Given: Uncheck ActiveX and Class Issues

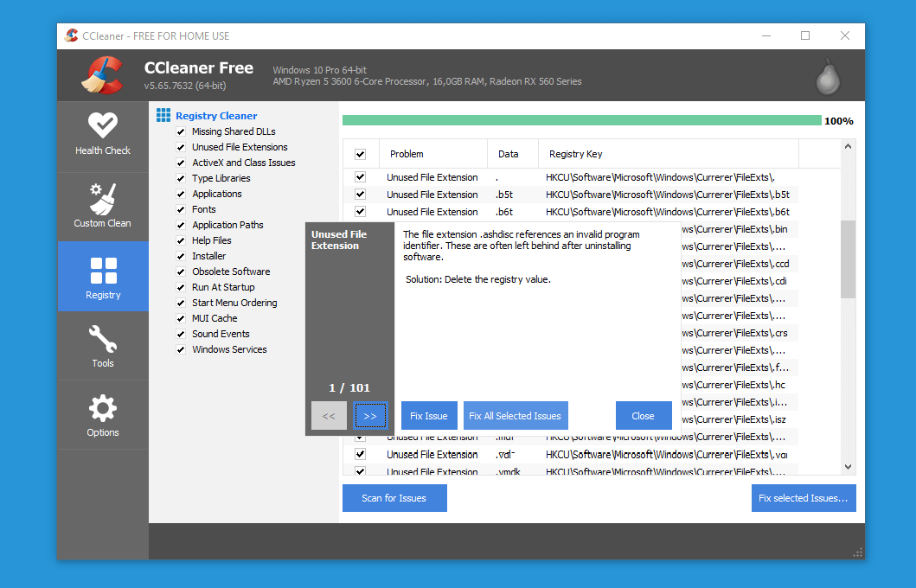Looking at the screenshot, I should [x=181, y=163].
